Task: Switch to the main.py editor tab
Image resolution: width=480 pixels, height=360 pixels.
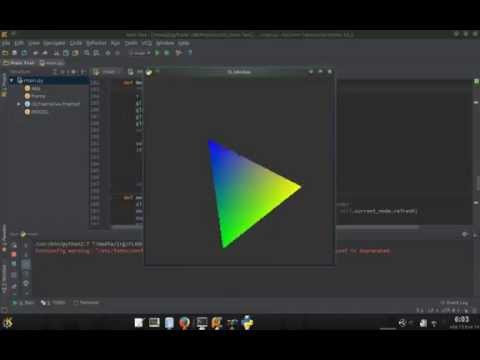Action: 106,72
